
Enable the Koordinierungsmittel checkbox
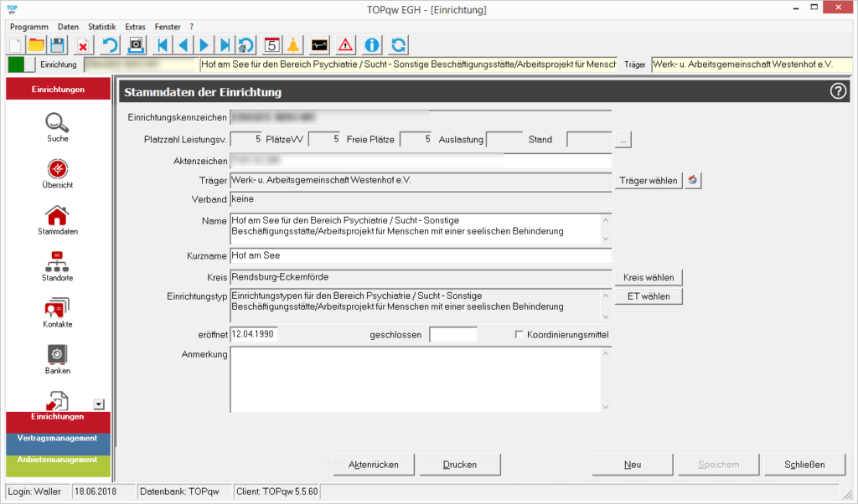(x=519, y=335)
